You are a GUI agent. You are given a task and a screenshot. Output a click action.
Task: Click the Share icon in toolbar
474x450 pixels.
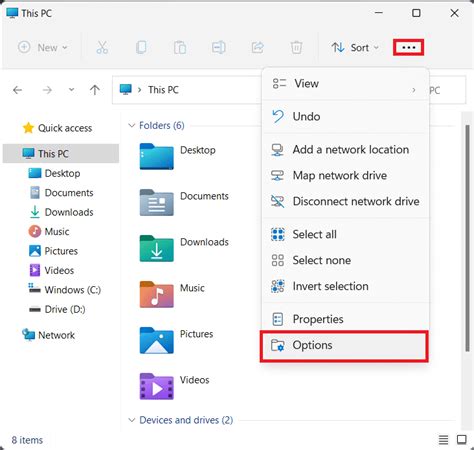click(258, 47)
